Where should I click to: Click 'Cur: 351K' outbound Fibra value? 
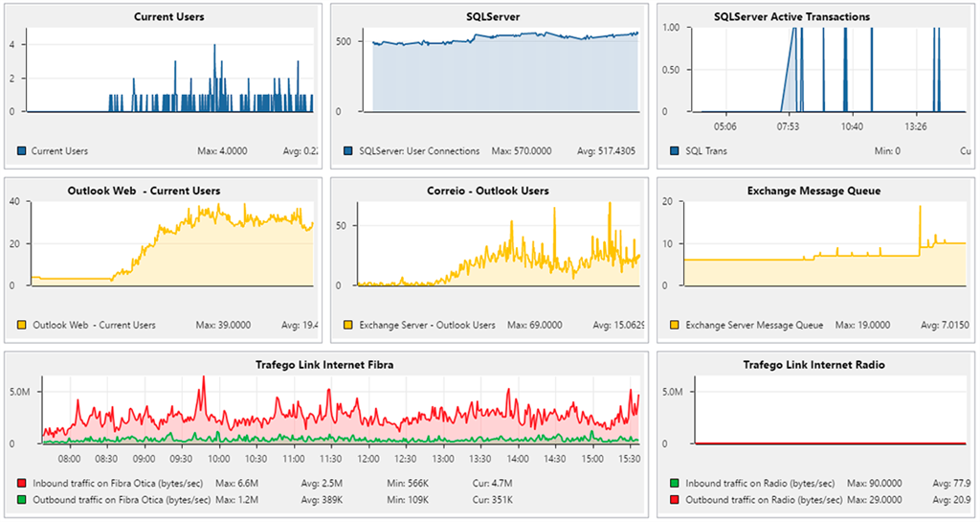click(493, 500)
